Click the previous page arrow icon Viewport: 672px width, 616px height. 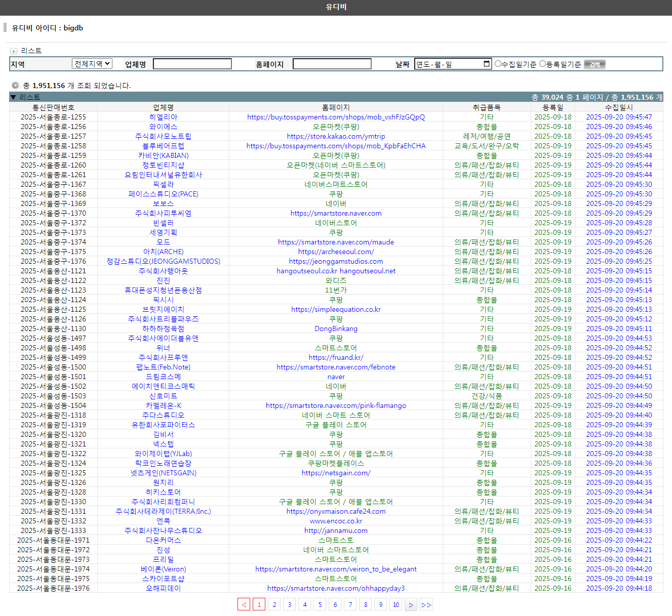pyautogui.click(x=244, y=604)
